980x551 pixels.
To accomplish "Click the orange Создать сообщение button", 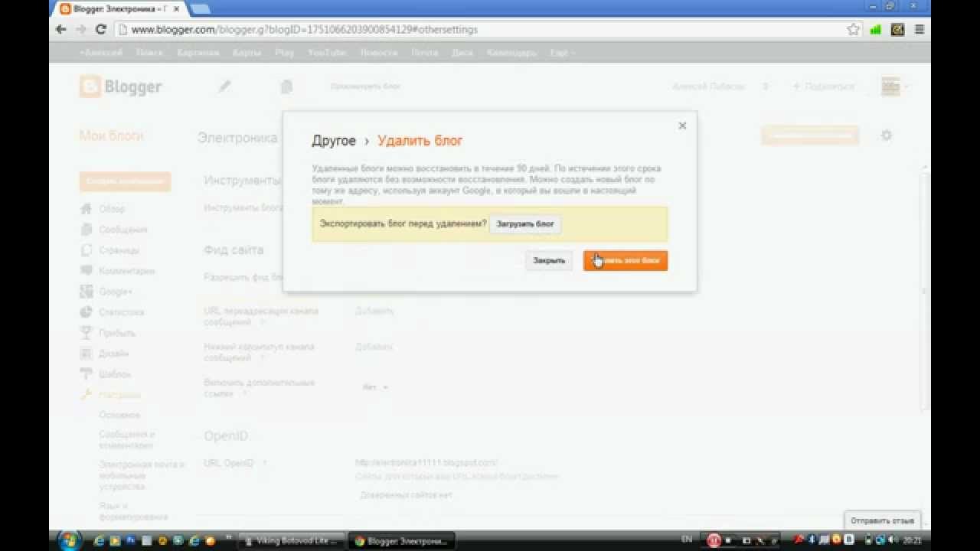I will coord(125,181).
